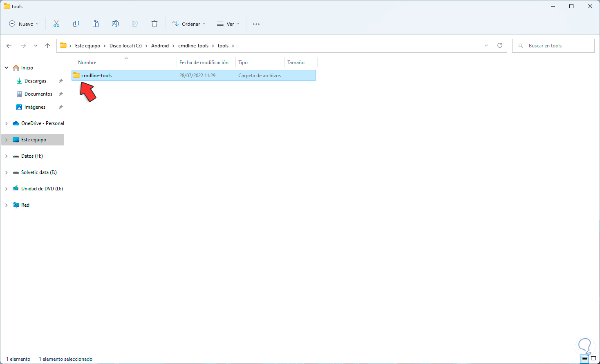Click the Buscar en tools search field

coord(553,46)
